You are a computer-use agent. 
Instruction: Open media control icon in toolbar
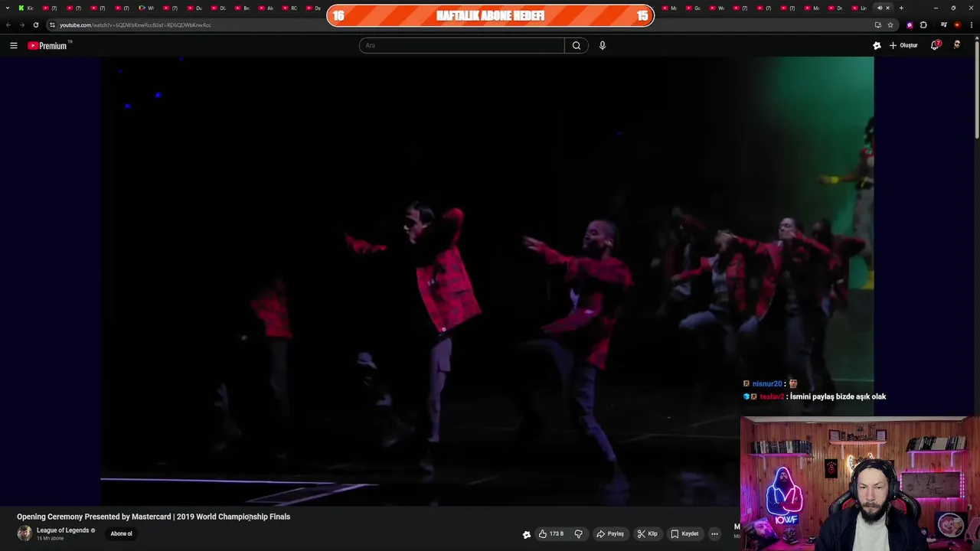coord(944,24)
